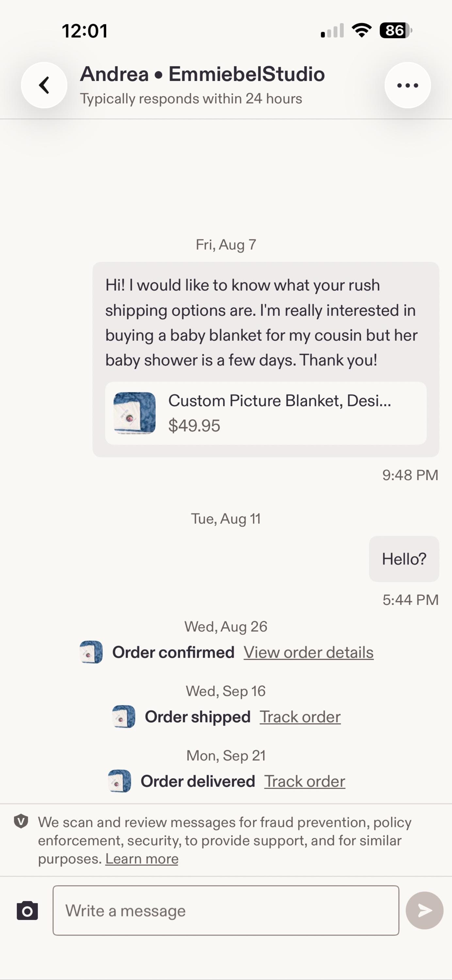Tap Track order next to Order shipped
The height and width of the screenshot is (980, 452).
[x=300, y=717]
